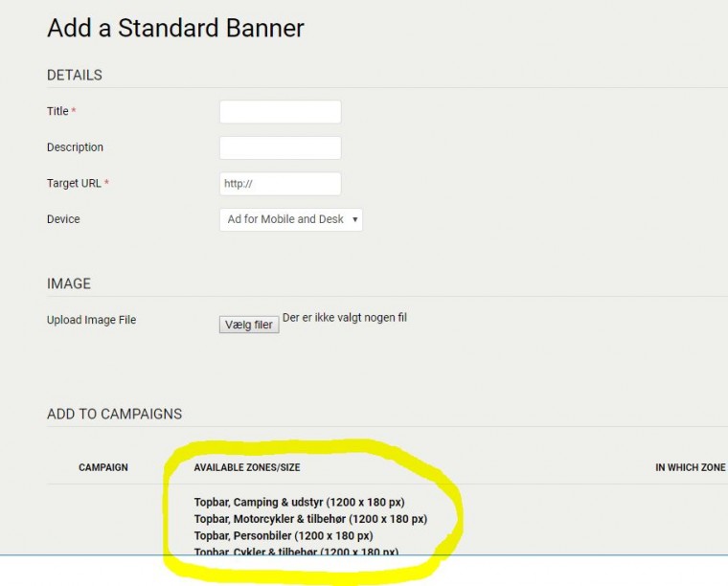Viewport: 728px width, 586px height.
Task: Click the Title input field
Action: coord(280,112)
